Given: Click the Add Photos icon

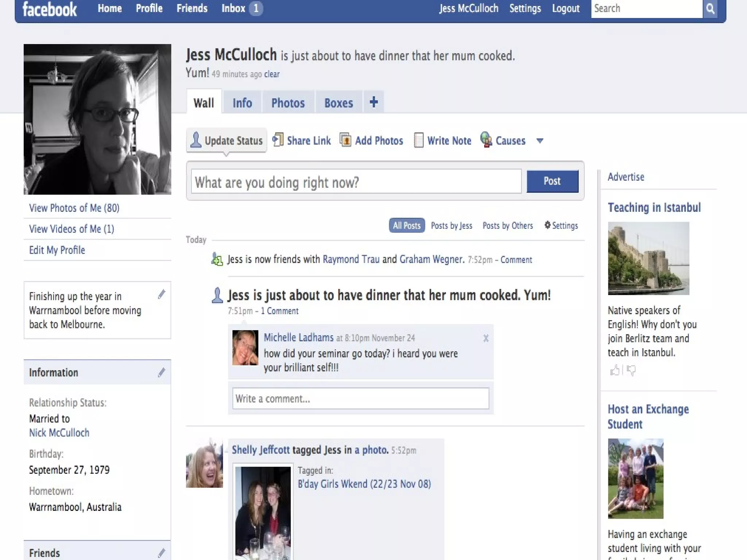Looking at the screenshot, I should 345,140.
